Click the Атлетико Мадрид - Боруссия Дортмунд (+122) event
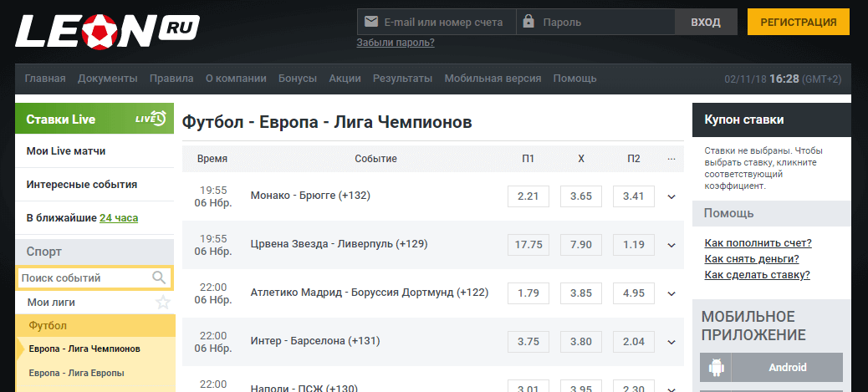The width and height of the screenshot is (868, 392). click(370, 293)
